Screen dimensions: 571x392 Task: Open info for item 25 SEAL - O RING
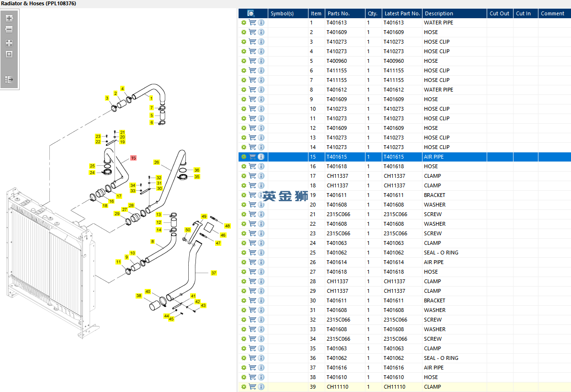coord(261,253)
